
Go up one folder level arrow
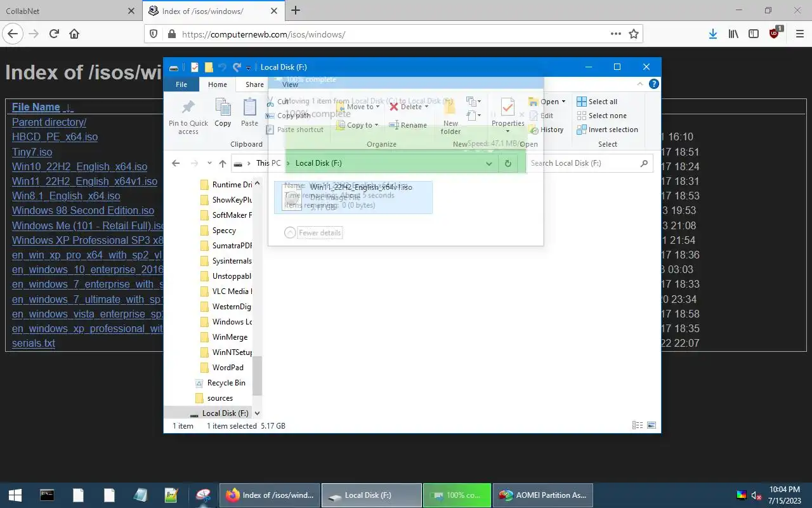(x=222, y=163)
